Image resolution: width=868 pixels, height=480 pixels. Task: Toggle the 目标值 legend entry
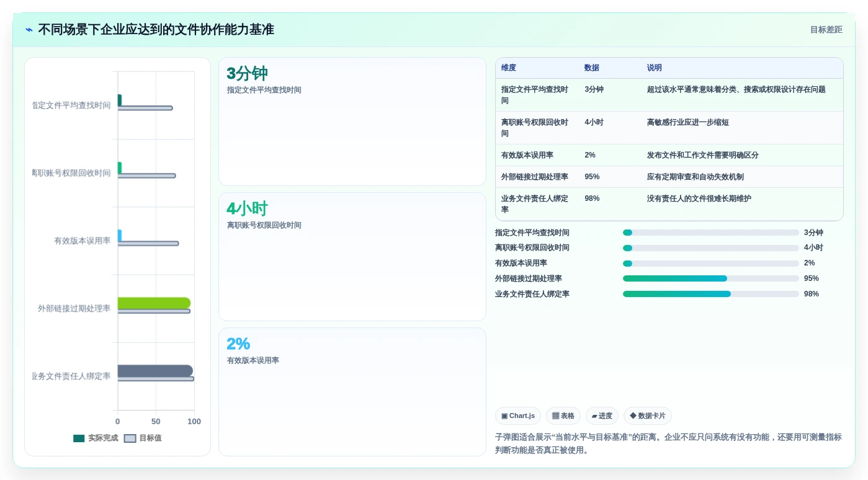click(x=143, y=438)
